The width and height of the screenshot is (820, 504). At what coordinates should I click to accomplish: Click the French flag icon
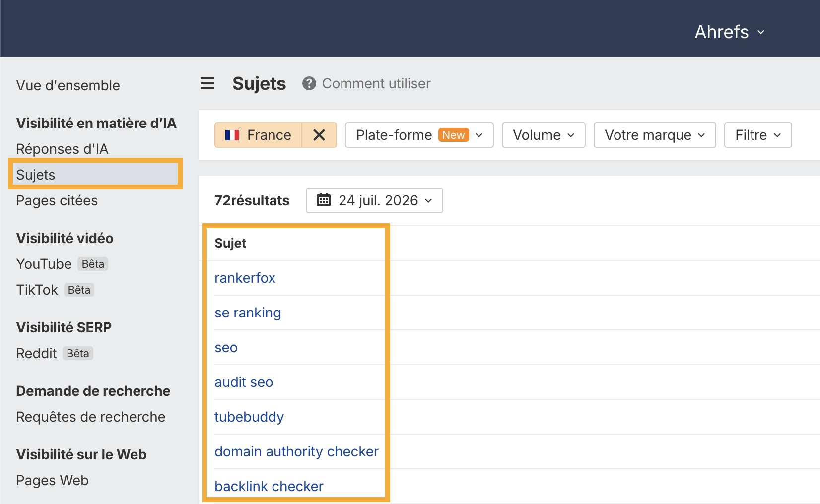tap(232, 135)
